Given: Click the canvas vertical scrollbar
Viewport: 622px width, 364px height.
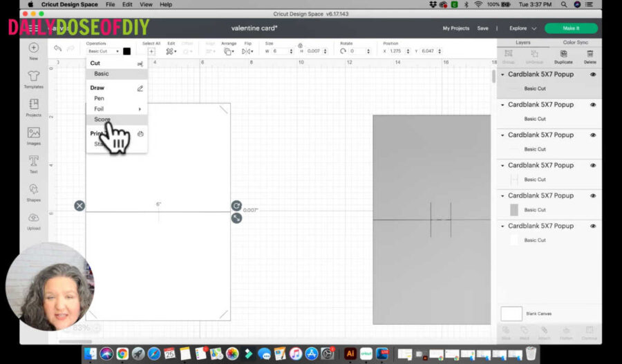Looking at the screenshot, I should (493, 76).
